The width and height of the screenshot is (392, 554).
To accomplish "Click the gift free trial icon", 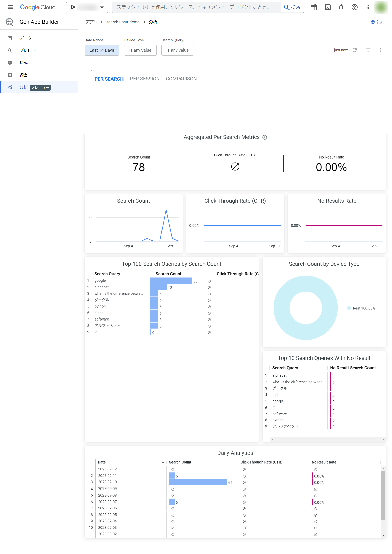I will (314, 7).
